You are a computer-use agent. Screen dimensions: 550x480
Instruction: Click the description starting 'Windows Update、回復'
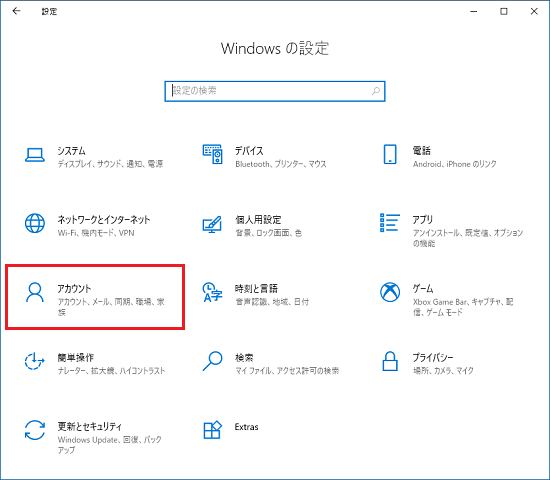[109, 445]
